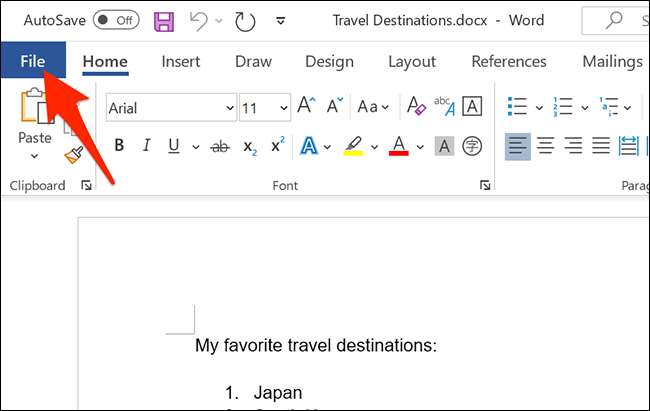Open the font size dropdown

(x=283, y=108)
